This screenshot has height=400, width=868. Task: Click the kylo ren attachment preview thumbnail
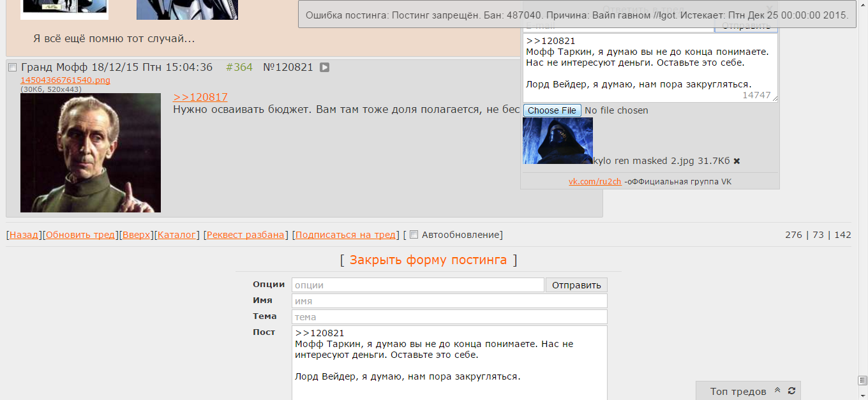[x=558, y=140]
